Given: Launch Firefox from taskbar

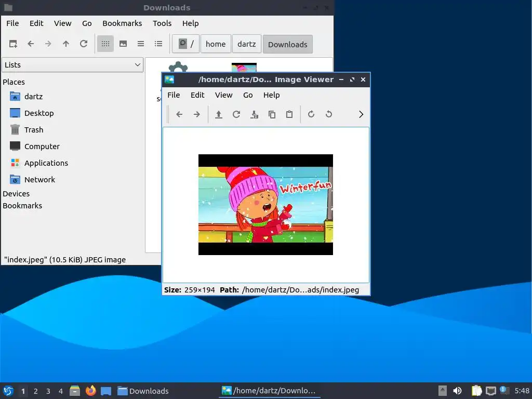Looking at the screenshot, I should [x=90, y=391].
